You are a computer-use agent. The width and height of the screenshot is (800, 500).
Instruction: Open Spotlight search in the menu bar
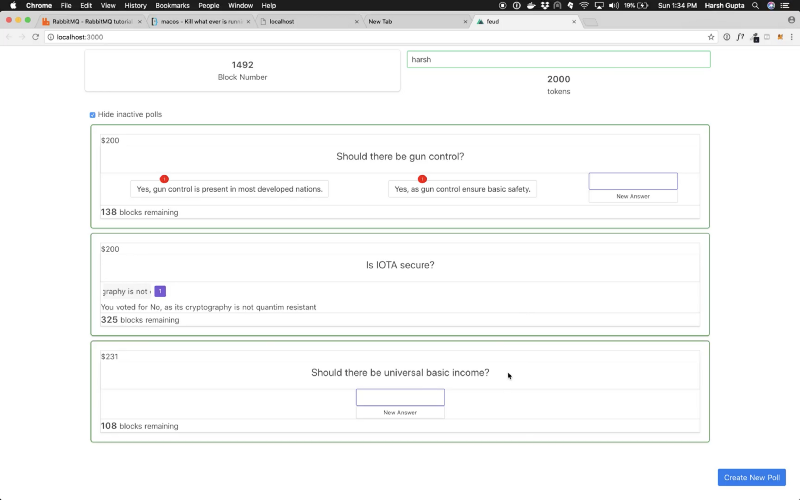[756, 6]
